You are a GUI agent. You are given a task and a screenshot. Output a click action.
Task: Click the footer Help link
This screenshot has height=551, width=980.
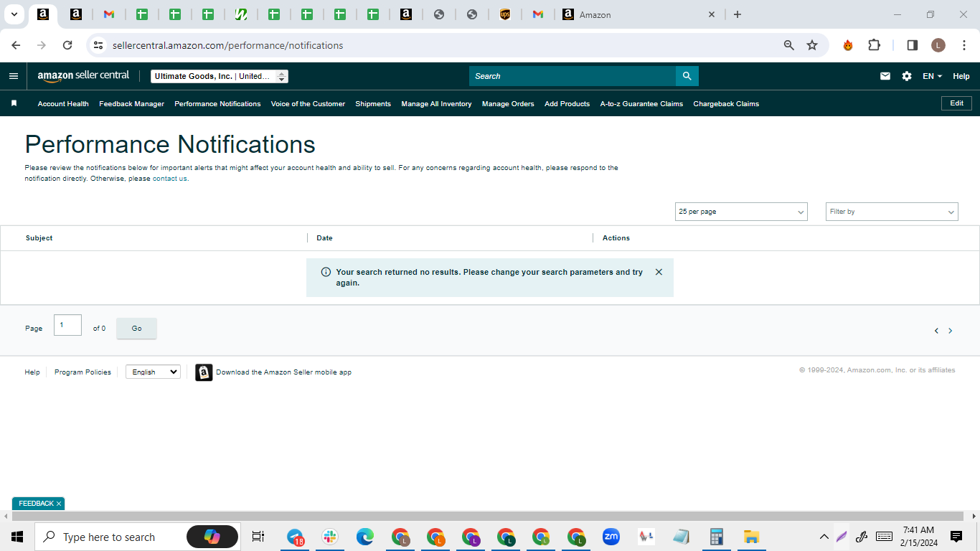coord(32,372)
